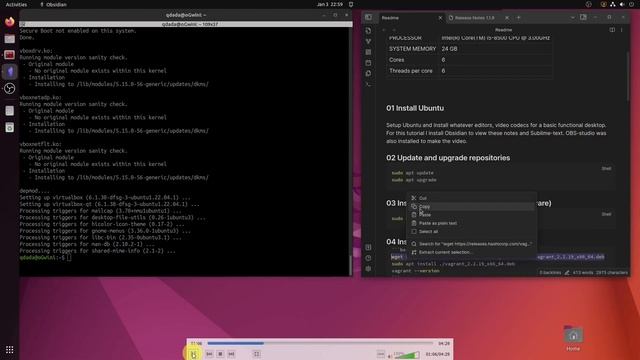Click the 02 Update and upgrade repositories heading
Screen dimensions: 640x360
pyautogui.click(x=448, y=158)
